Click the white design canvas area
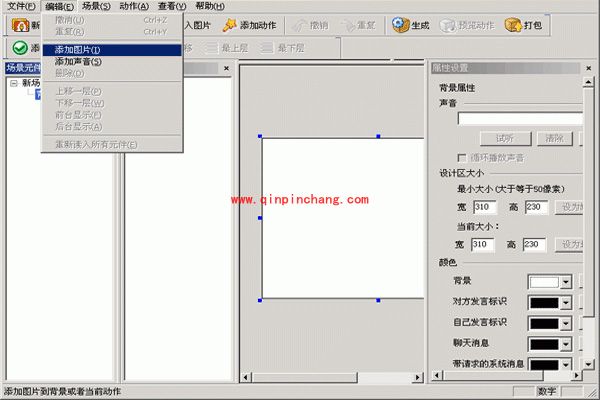The height and width of the screenshot is (400, 600). pos(343,217)
